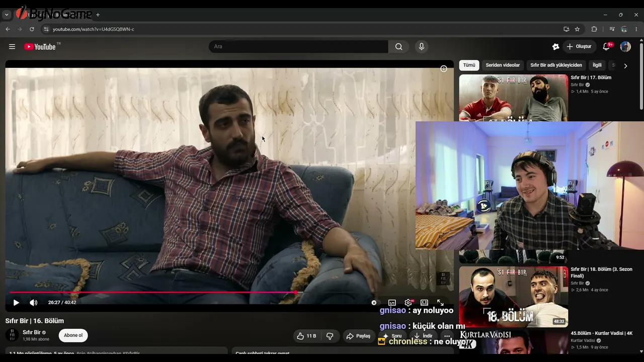Open Sıfır Bir channel avatar
Screen dimensions: 644x362
(12, 335)
